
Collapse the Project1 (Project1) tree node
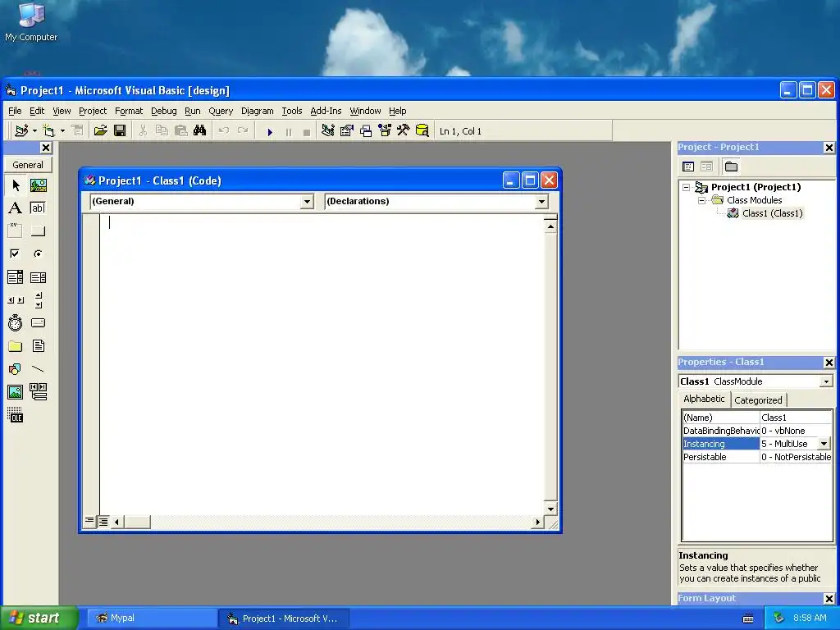pos(687,187)
